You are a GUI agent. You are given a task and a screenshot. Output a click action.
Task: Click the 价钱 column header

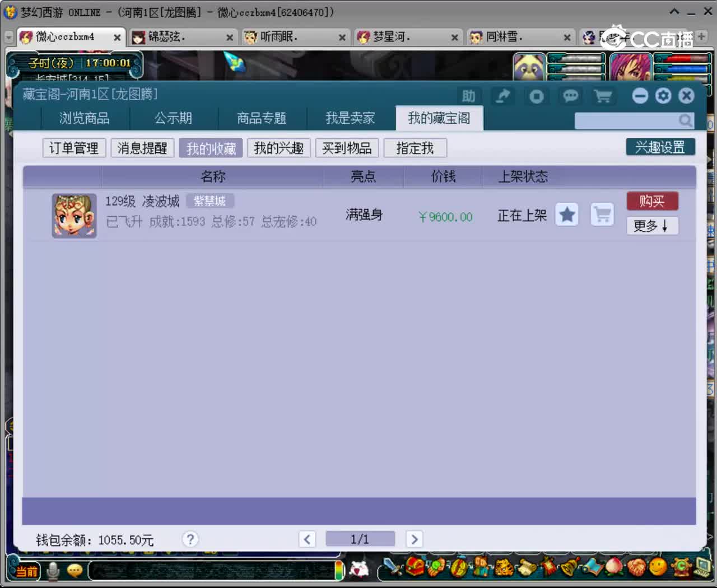(443, 176)
